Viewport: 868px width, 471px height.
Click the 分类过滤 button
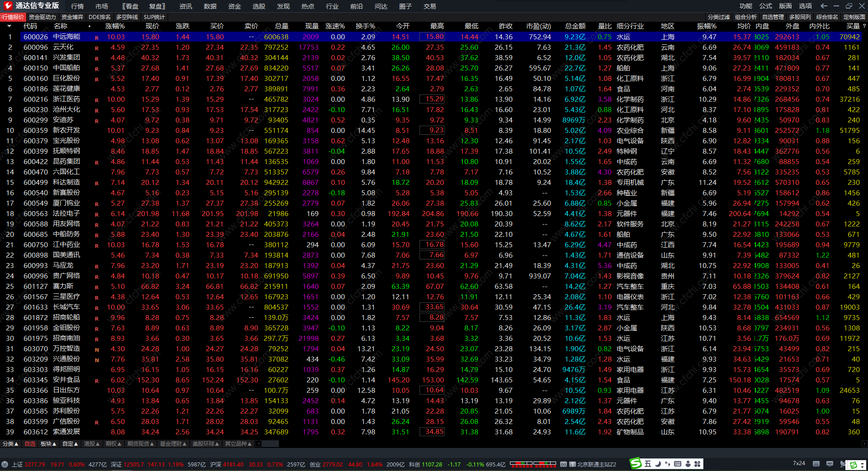click(719, 17)
